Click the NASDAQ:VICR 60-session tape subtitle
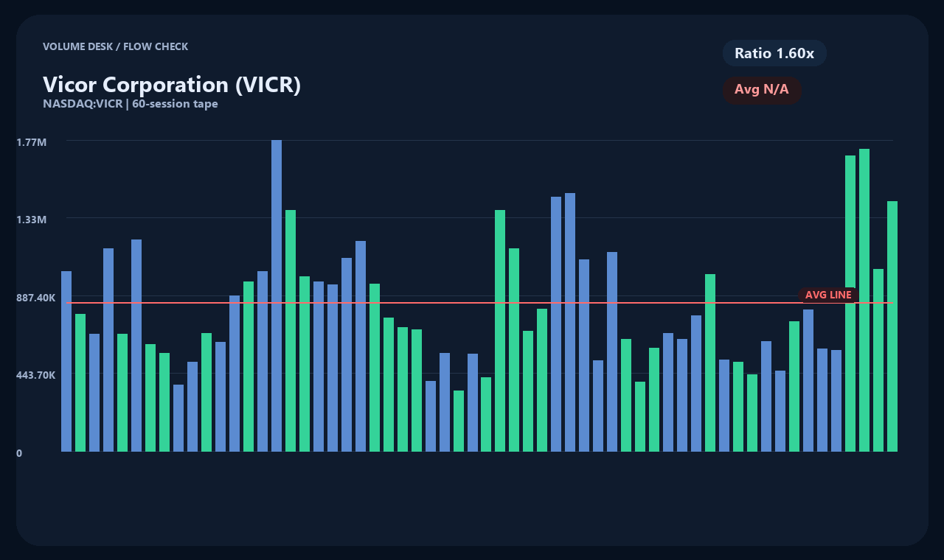Viewport: 944px width, 560px height. pos(131,104)
